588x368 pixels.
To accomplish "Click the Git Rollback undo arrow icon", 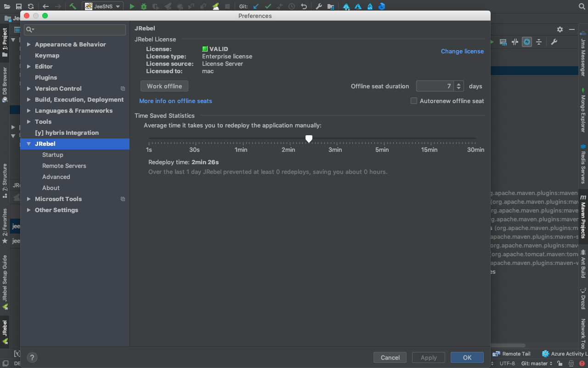I will (x=304, y=6).
